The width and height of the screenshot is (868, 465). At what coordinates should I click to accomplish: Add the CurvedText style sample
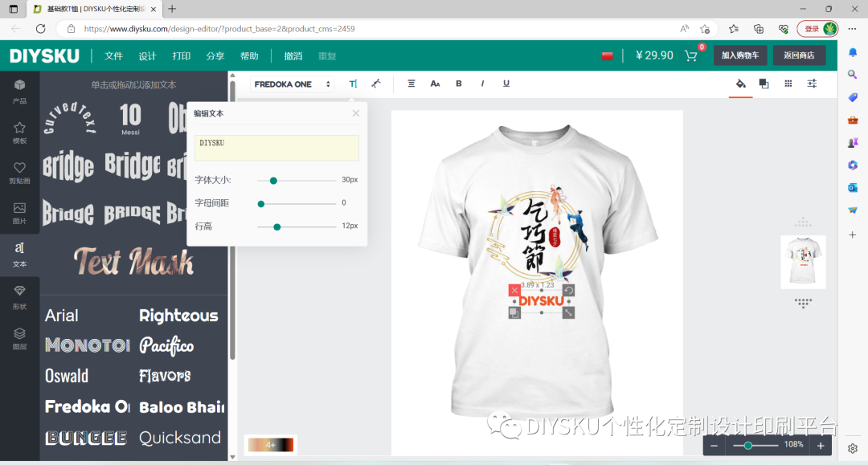tap(70, 118)
